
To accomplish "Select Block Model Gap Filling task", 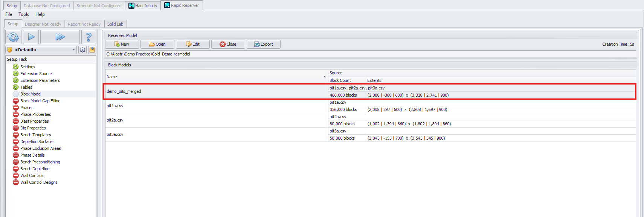I will tap(40, 101).
